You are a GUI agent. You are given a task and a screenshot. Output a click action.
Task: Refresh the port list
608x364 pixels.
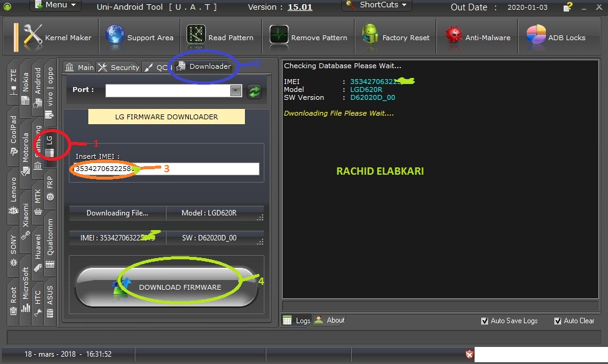(255, 91)
